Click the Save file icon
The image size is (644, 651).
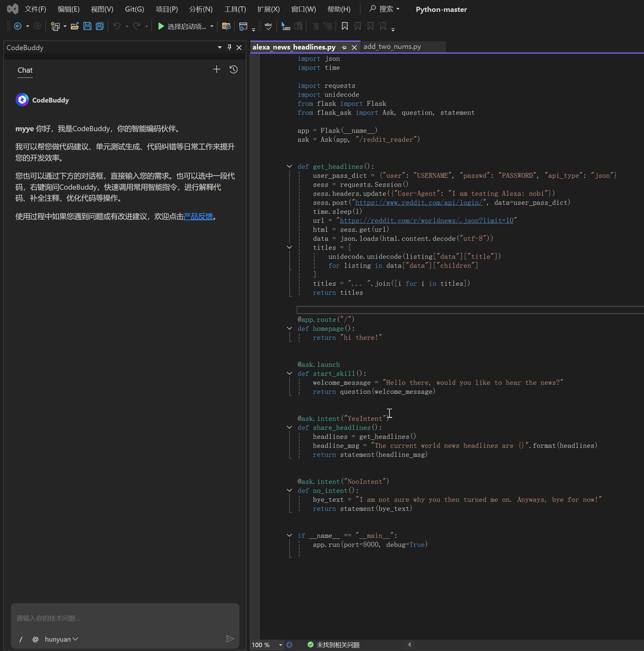tap(87, 26)
